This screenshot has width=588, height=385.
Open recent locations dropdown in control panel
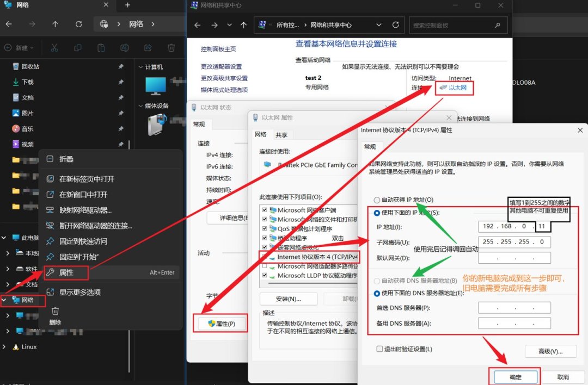(229, 25)
